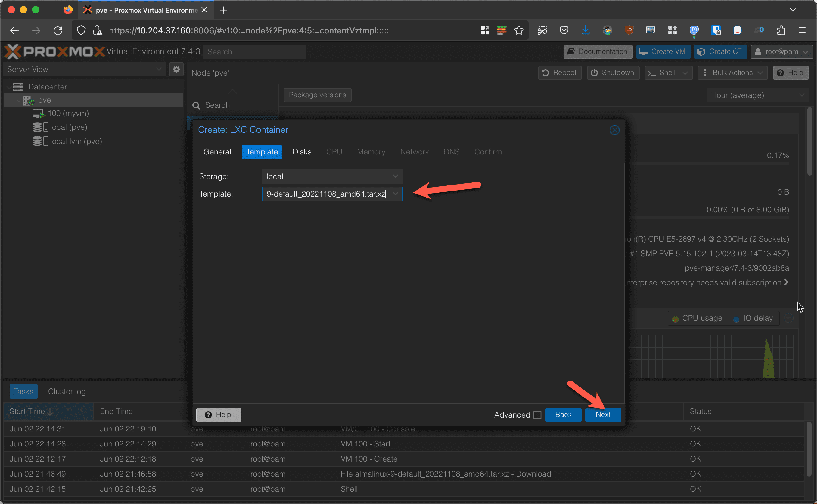Open the Bulk Actions dropdown

pos(733,73)
